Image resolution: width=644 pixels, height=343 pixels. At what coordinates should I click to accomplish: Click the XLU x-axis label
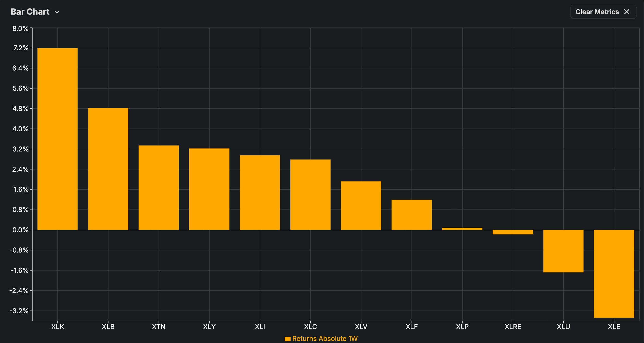click(x=563, y=327)
